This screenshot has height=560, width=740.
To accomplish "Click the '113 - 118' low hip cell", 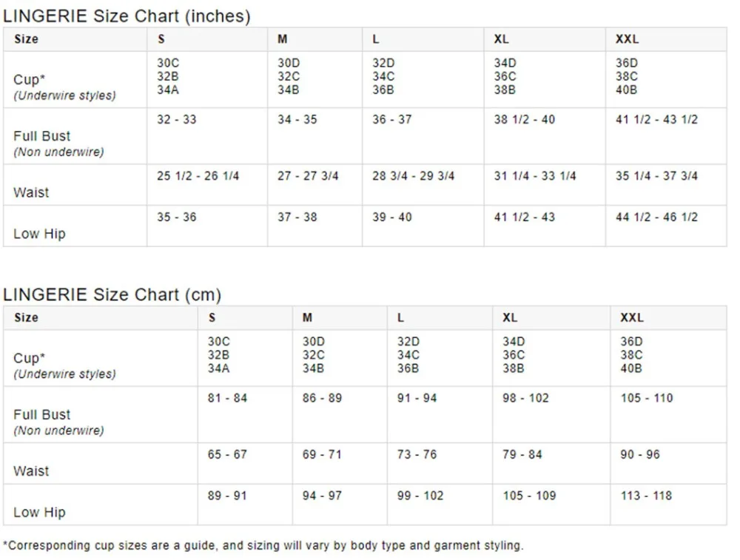I will pos(647,496).
